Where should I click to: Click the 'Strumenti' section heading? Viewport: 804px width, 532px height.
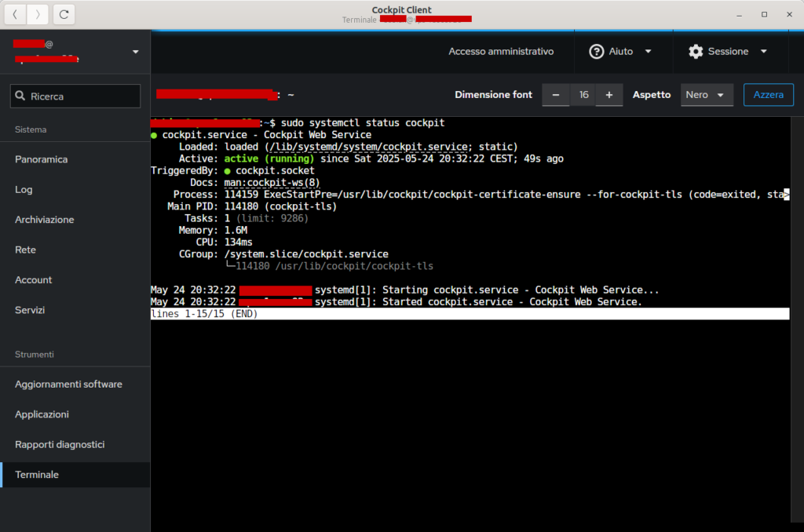[35, 355]
